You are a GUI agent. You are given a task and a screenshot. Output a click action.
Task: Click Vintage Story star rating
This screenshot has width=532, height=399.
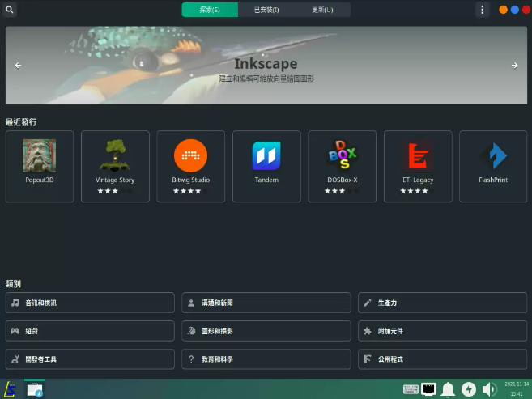[x=115, y=191]
